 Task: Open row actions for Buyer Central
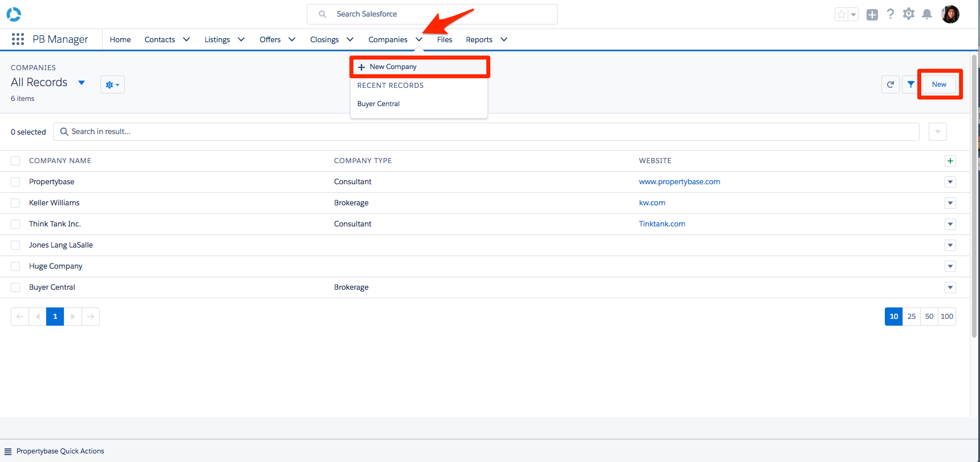[x=950, y=287]
